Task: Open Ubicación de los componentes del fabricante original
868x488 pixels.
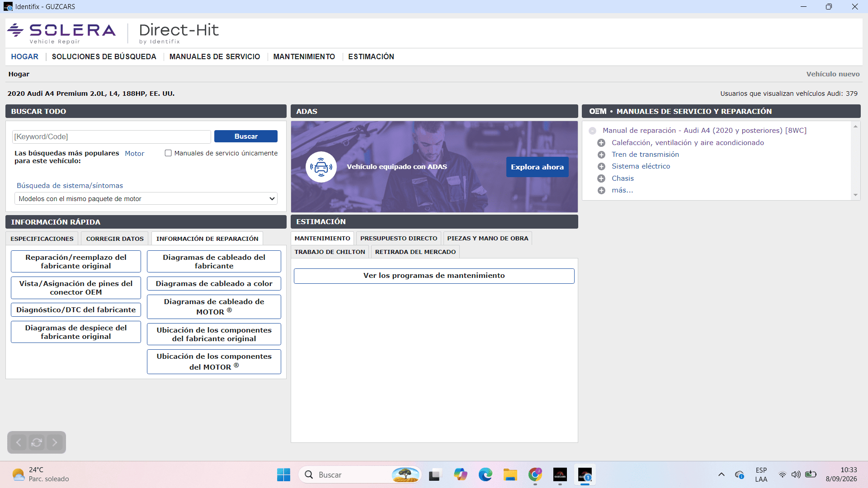Action: (214, 334)
